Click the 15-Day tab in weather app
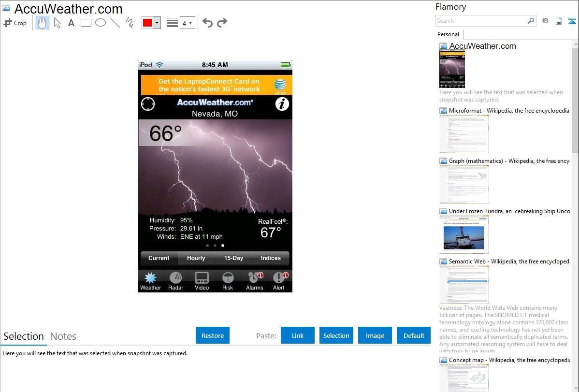579x392 pixels. coord(234,258)
